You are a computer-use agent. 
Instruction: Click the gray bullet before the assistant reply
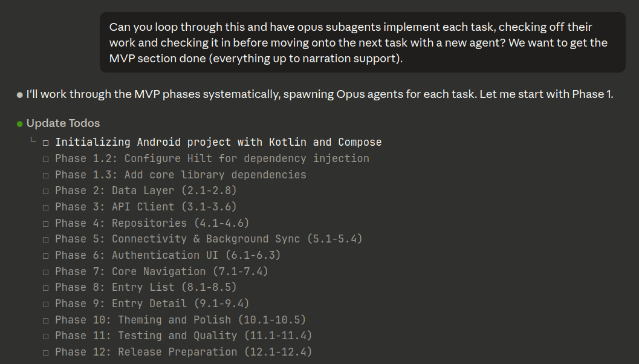20,95
